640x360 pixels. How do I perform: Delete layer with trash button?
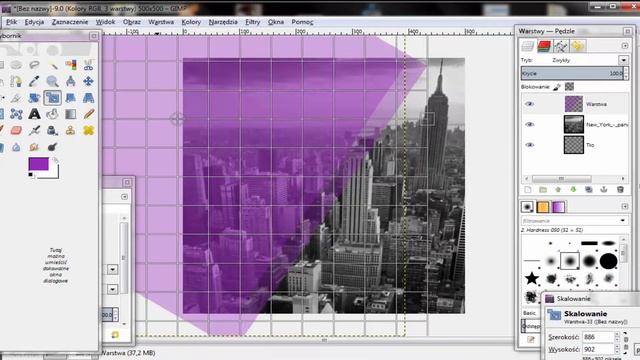coord(620,190)
